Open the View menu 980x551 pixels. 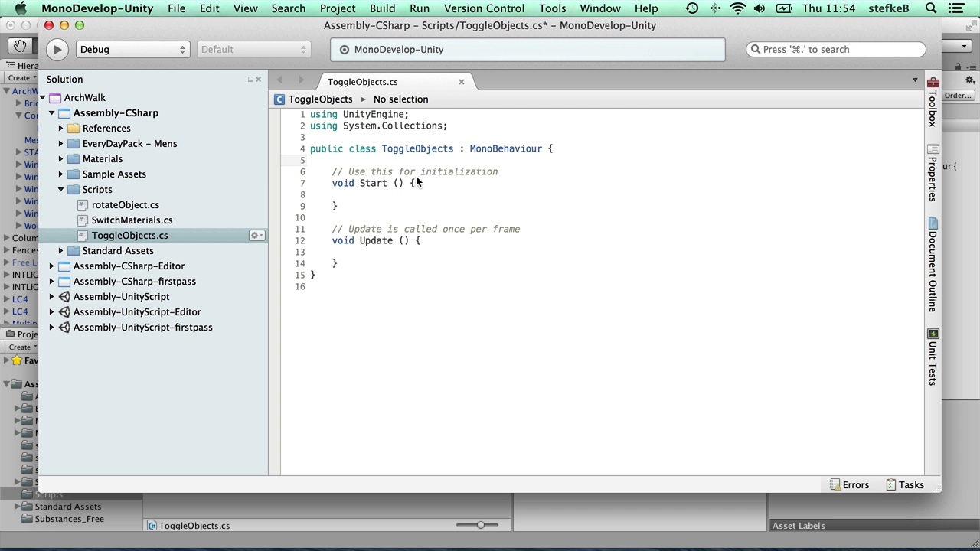tap(245, 8)
